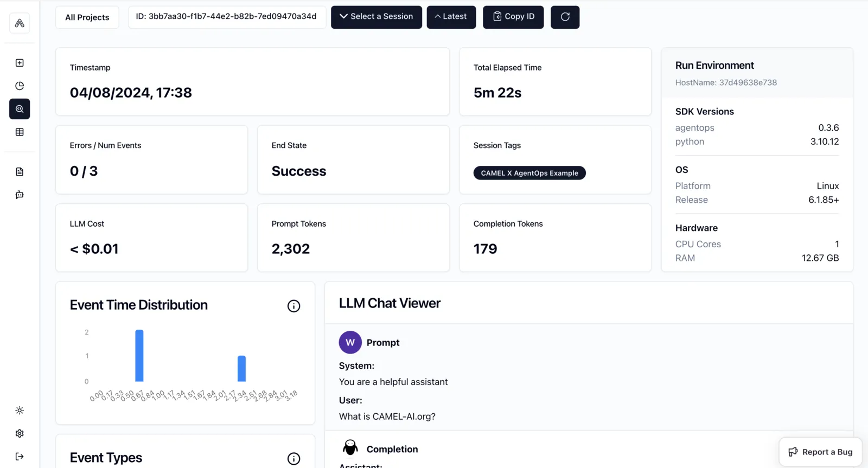The height and width of the screenshot is (468, 868).
Task: Expand the Select a Session dropdown
Action: click(x=376, y=17)
